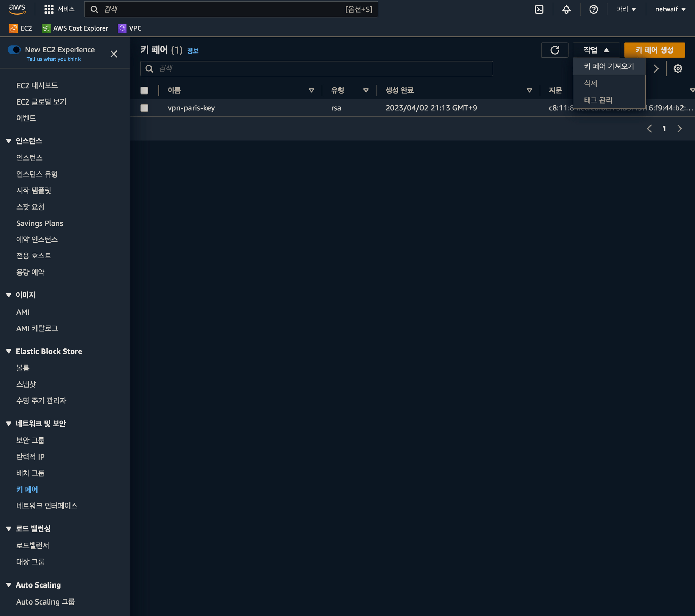Open EC2 대시보드 in sidebar
The width and height of the screenshot is (695, 616).
pos(37,85)
